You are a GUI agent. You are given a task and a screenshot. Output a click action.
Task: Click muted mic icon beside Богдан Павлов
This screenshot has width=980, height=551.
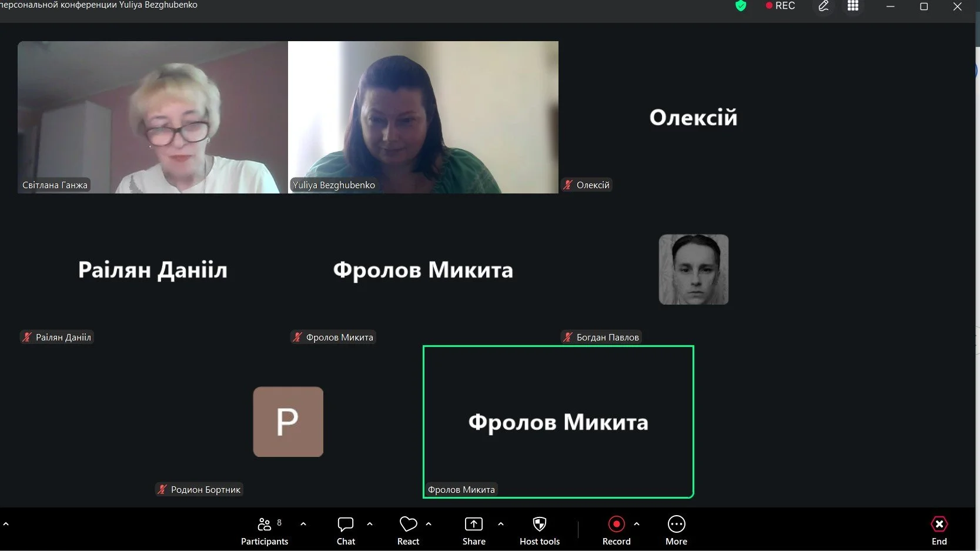[x=568, y=337]
